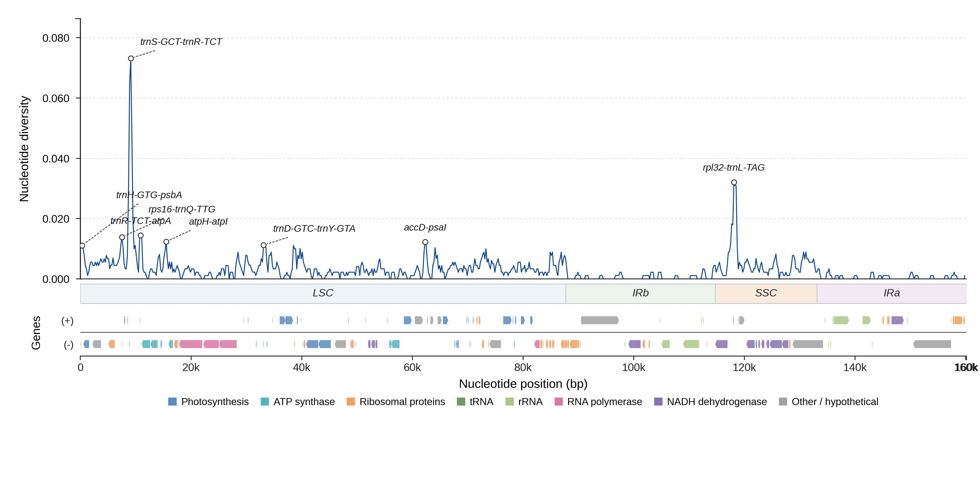Click the 0.020 y-axis tick label

pos(56,219)
